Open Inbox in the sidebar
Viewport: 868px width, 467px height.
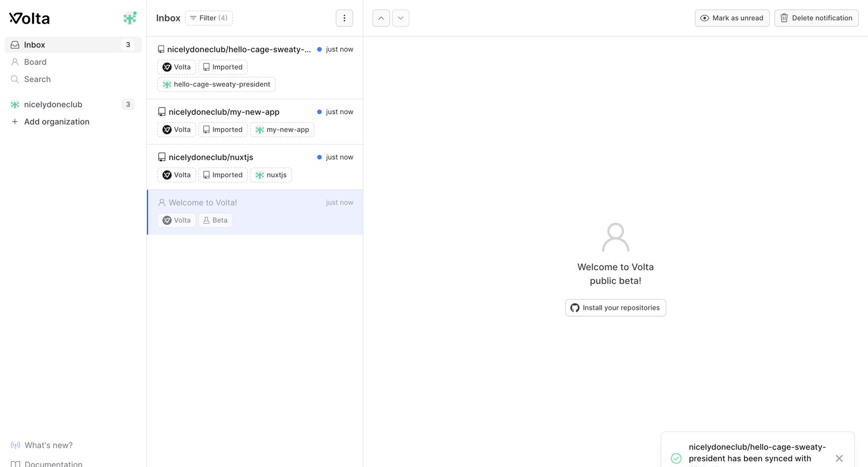click(x=73, y=45)
